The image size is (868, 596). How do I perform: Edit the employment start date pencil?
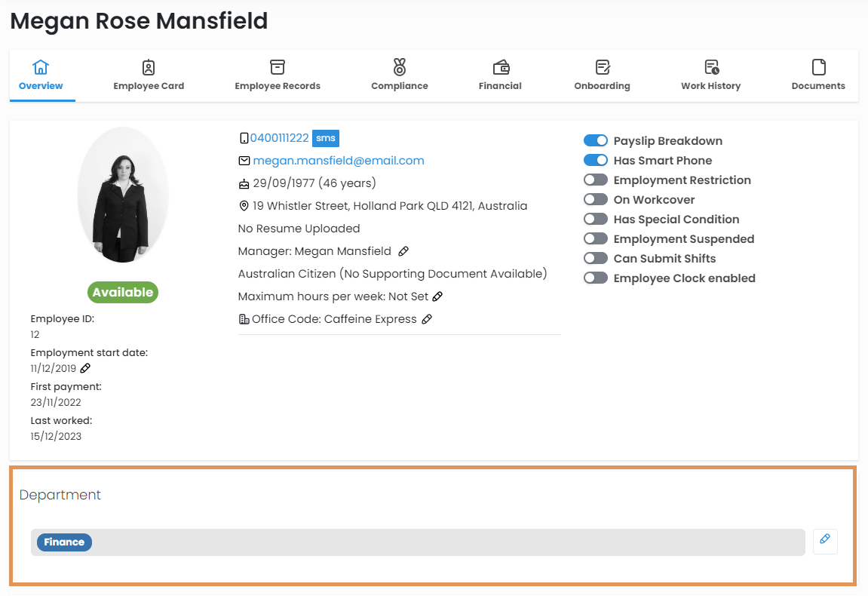tap(85, 368)
